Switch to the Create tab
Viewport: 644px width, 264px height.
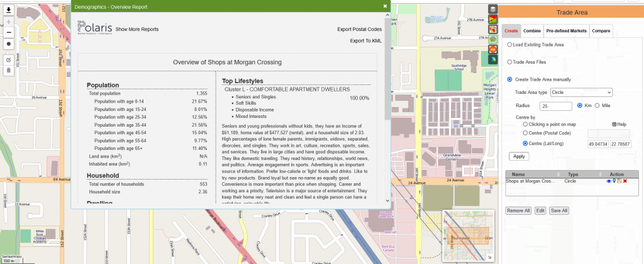pos(511,31)
